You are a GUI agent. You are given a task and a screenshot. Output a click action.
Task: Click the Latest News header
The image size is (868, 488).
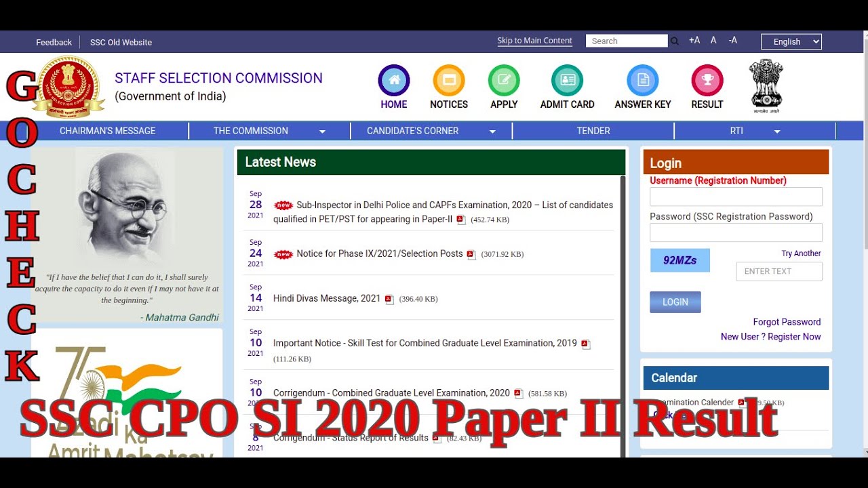click(x=431, y=162)
